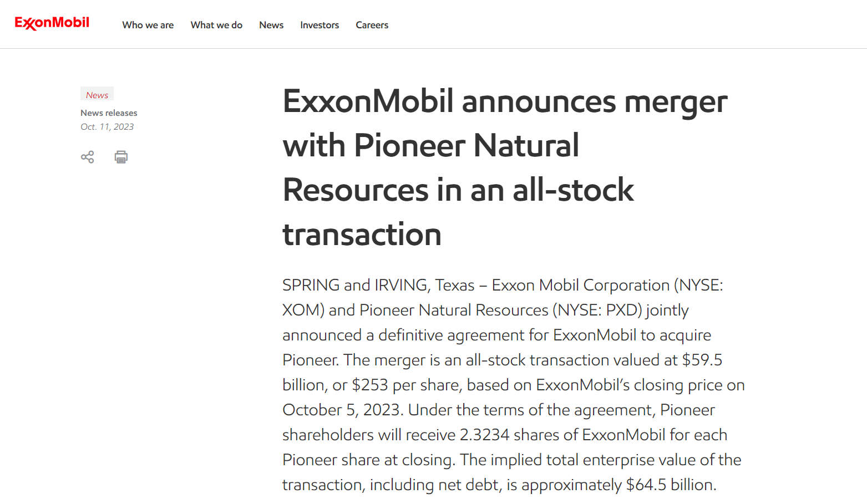Image resolution: width=867 pixels, height=504 pixels.
Task: Open the Who we are menu
Action: point(148,25)
